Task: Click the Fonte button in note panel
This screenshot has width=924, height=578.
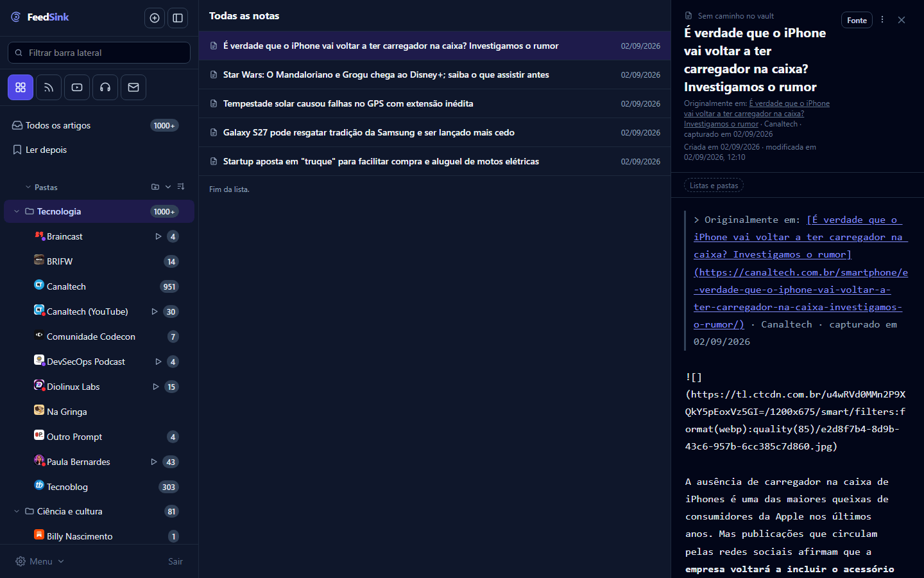Action: coord(857,20)
